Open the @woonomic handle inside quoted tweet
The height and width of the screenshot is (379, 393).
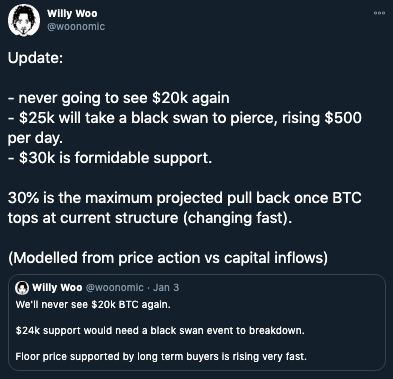pos(115,287)
